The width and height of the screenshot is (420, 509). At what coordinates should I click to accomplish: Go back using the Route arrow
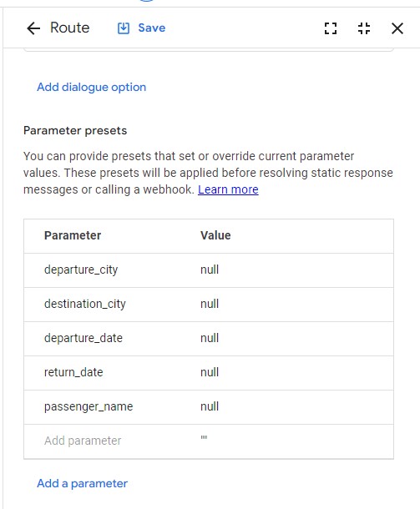pyautogui.click(x=33, y=28)
